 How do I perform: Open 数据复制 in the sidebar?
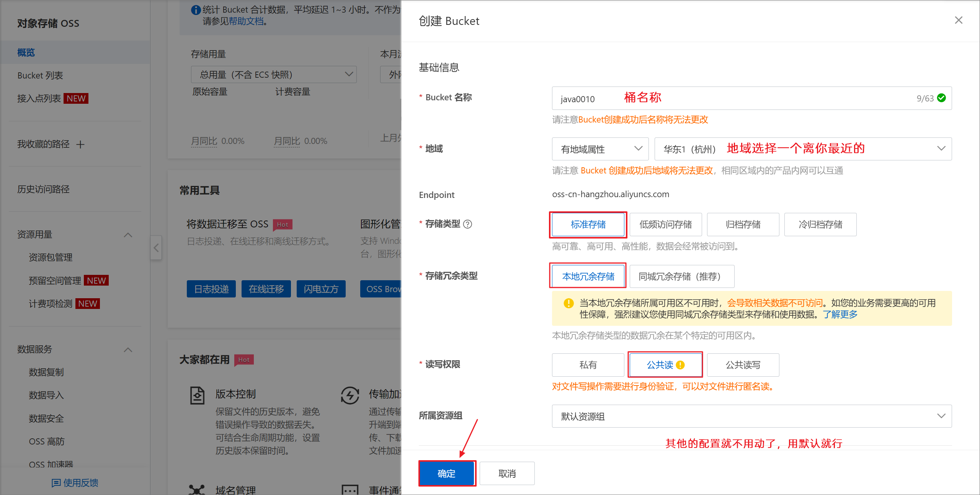coord(46,372)
